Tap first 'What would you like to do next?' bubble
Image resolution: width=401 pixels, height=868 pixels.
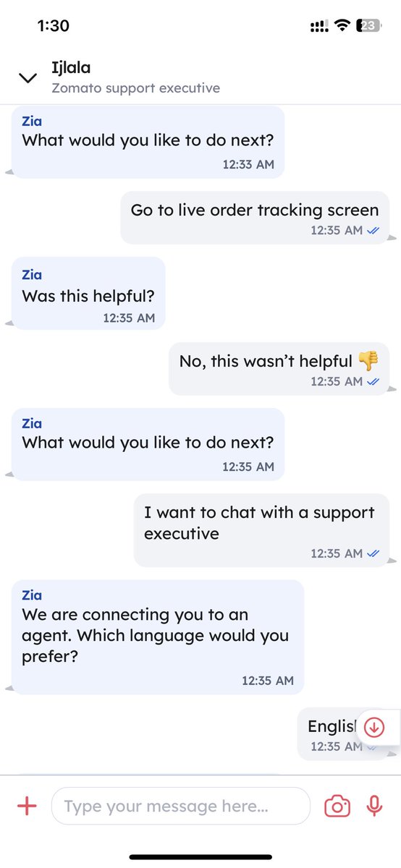(x=148, y=142)
